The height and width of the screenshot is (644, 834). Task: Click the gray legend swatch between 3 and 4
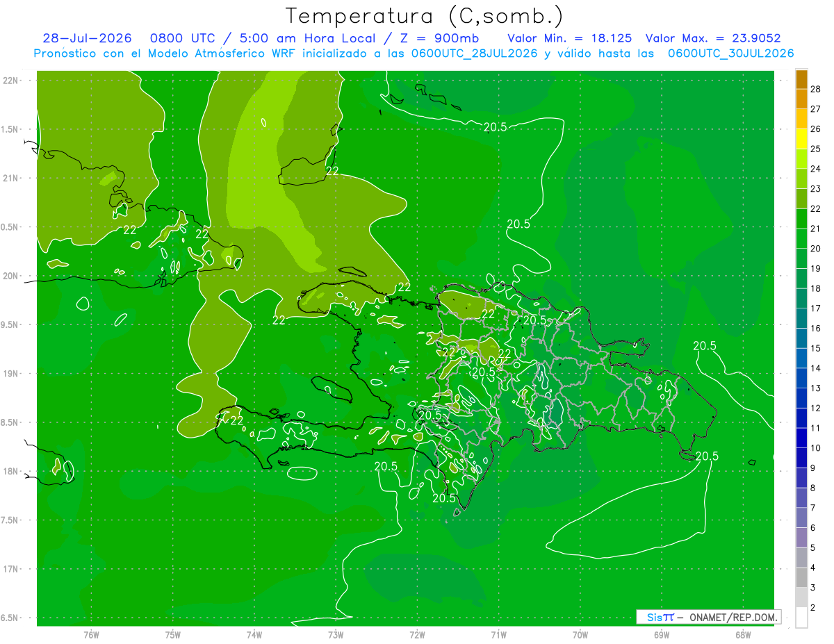801,577
